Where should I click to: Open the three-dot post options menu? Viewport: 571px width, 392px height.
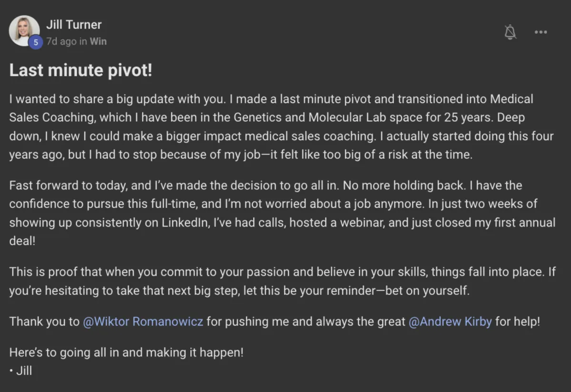[x=541, y=32]
